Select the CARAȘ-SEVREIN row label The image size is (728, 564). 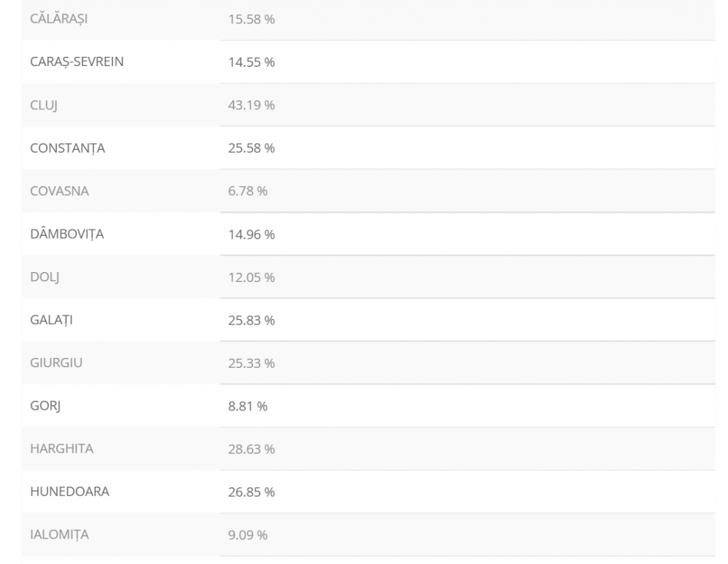76,62
